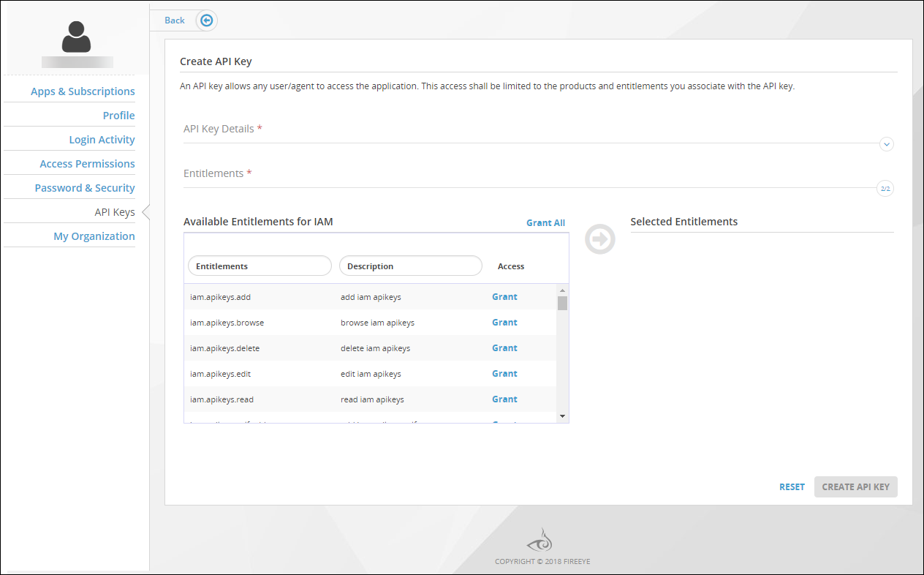Select API Keys in sidebar
The width and height of the screenshot is (924, 575).
click(x=115, y=212)
